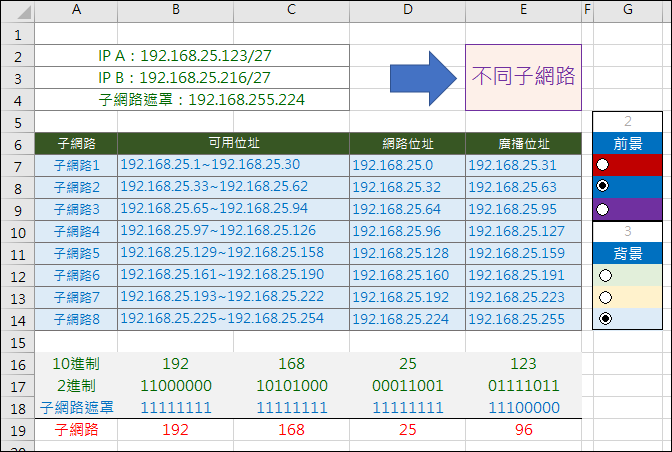Click broadcast address 192.168.25.255
Viewport: 672px width, 452px height.
click(523, 319)
